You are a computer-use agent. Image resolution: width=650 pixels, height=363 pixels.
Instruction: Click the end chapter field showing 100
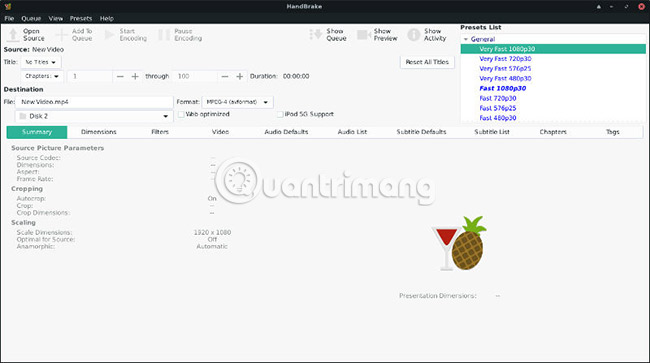[195, 76]
